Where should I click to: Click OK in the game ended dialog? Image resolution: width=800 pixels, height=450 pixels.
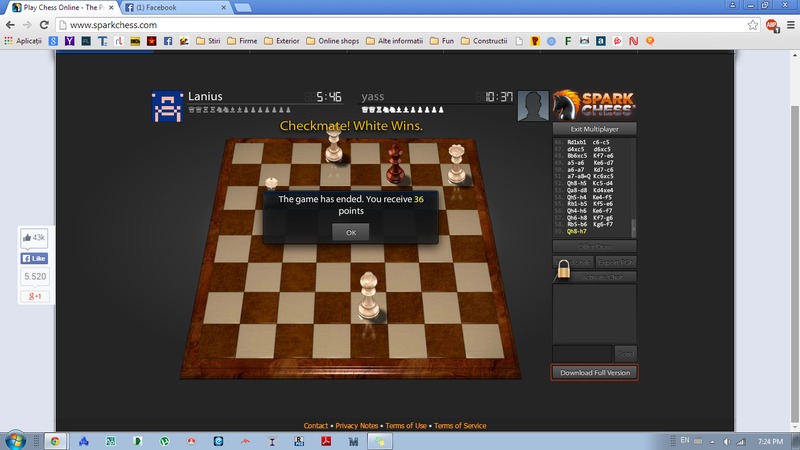[350, 232]
